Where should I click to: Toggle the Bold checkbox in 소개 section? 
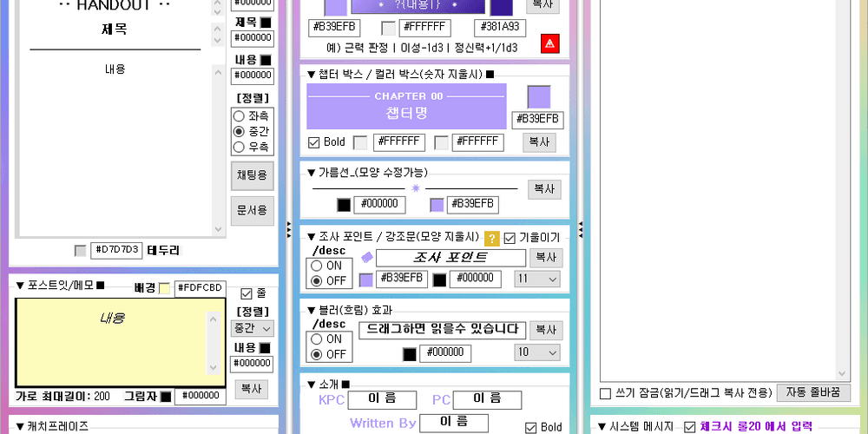click(531, 427)
